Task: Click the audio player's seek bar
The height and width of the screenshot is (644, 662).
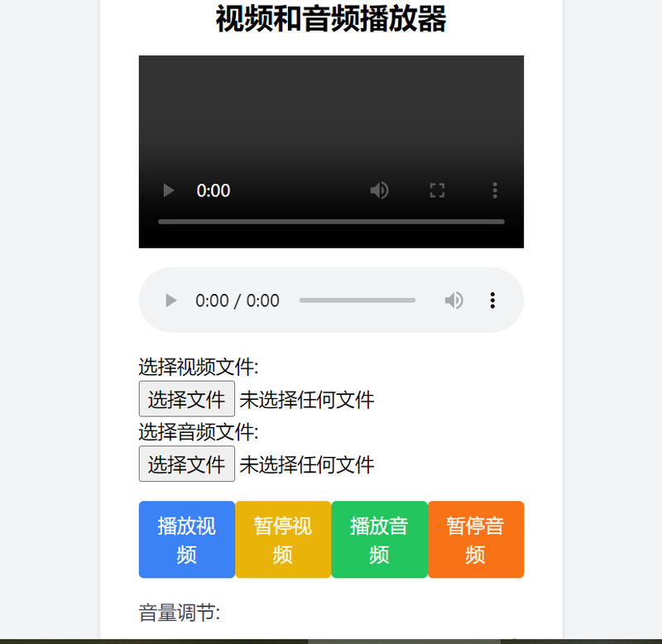Action: point(357,300)
